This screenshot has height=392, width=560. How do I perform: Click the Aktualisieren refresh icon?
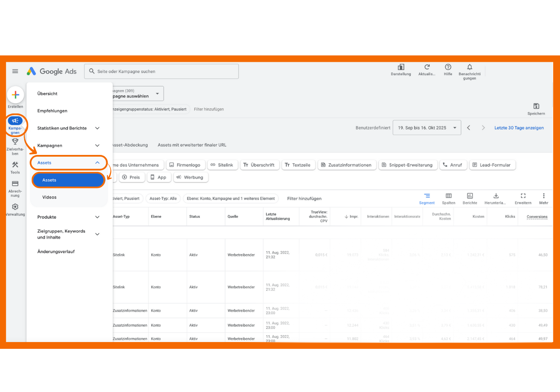(x=427, y=67)
